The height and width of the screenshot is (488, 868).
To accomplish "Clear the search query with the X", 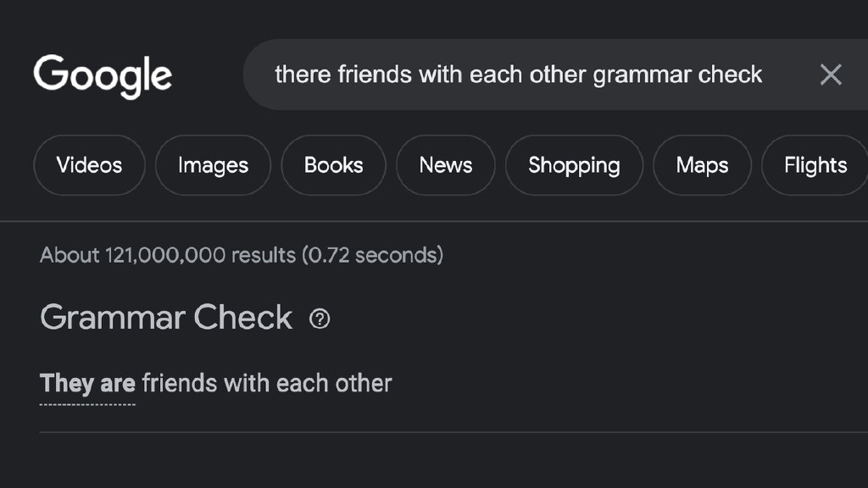I will 831,75.
